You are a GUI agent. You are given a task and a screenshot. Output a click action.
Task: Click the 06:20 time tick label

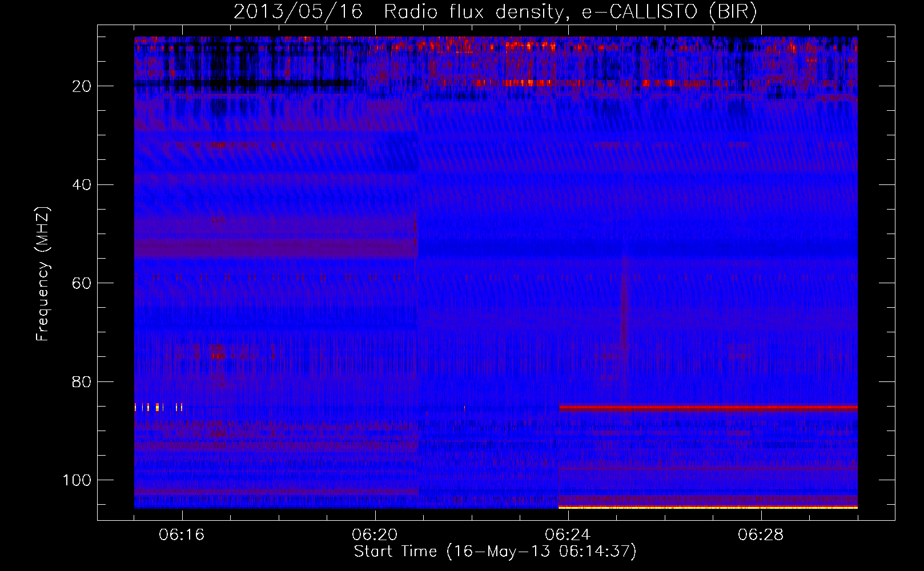(x=375, y=535)
